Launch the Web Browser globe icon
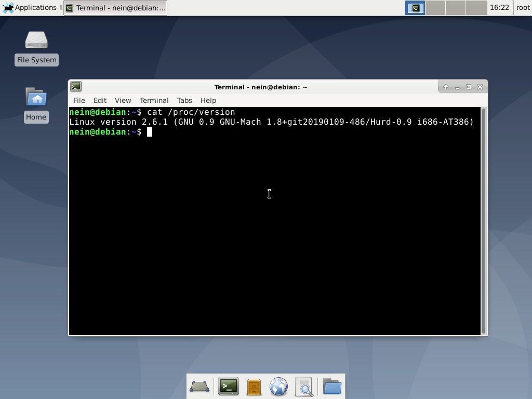 pos(279,387)
